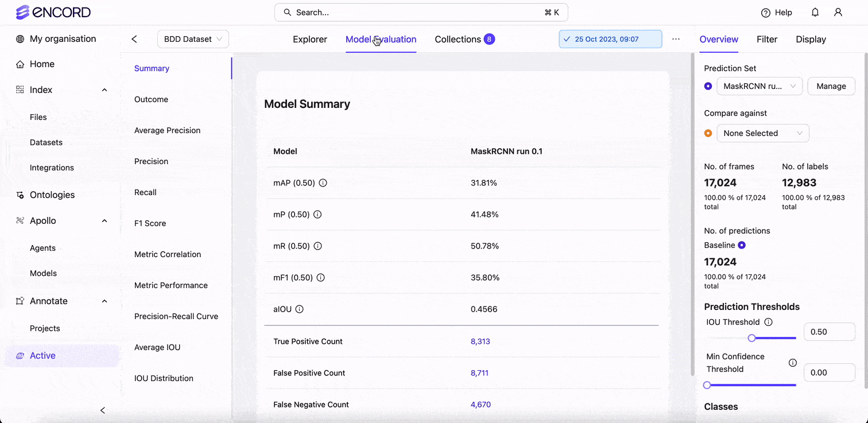
Task: Click the Annotate icon
Action: [20, 301]
